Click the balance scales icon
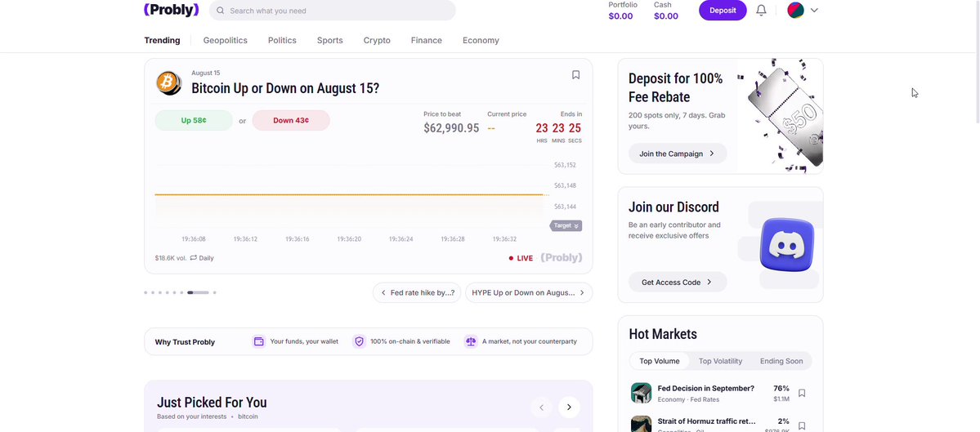 tap(471, 341)
